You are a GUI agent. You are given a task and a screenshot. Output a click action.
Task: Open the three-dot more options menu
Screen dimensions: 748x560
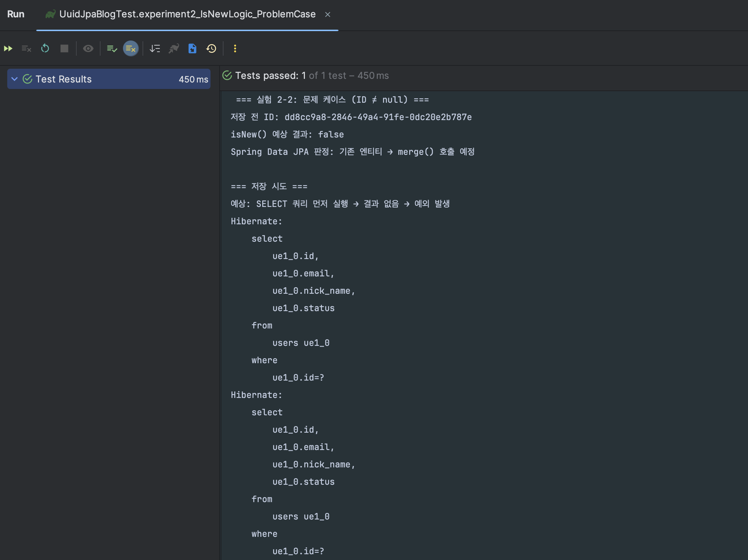(x=235, y=48)
